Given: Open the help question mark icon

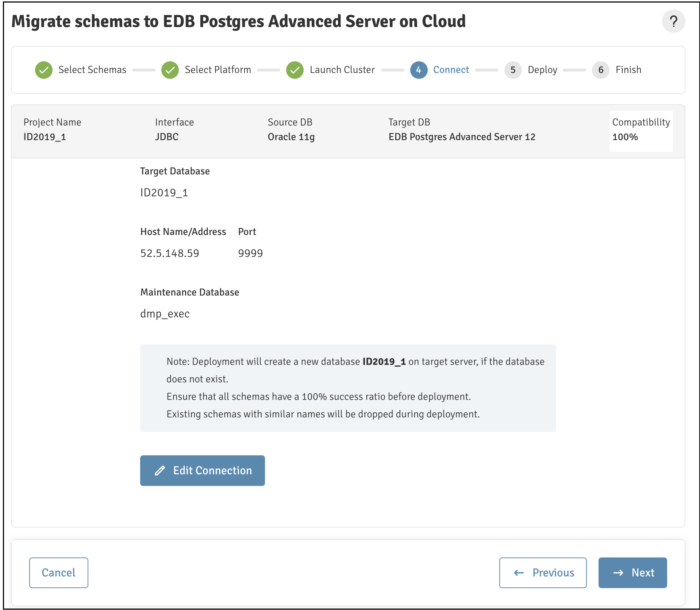Looking at the screenshot, I should click(x=673, y=21).
